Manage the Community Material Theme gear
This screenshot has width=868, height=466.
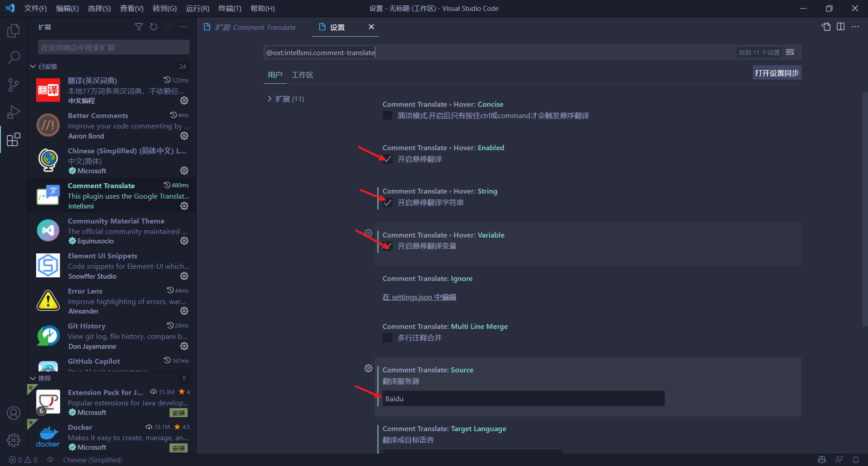click(184, 241)
